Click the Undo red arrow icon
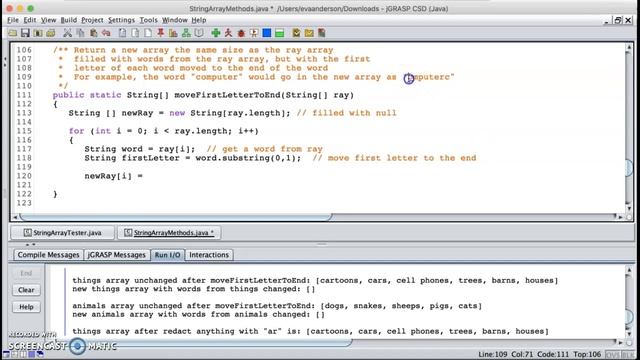This screenshot has height=360, width=640. pyautogui.click(x=106, y=33)
